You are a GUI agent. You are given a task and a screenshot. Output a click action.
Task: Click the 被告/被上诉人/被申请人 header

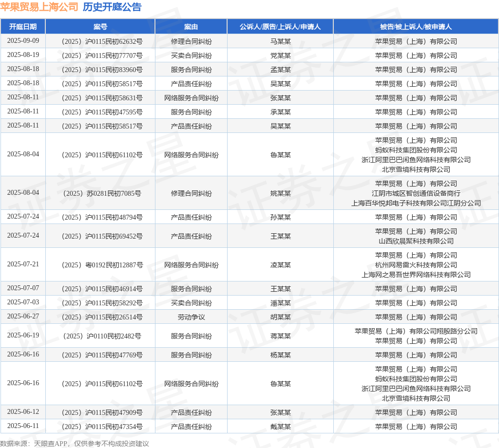click(416, 27)
